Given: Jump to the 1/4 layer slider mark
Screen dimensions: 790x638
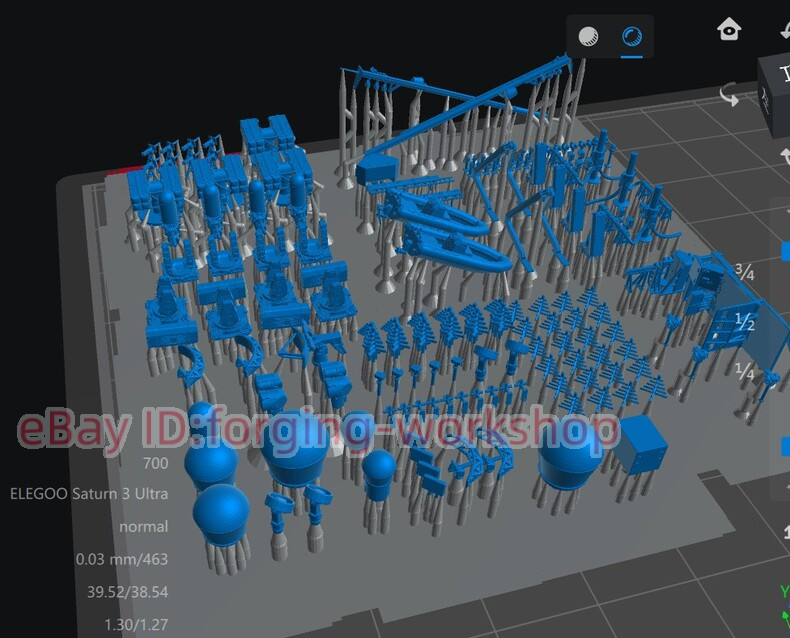Looking at the screenshot, I should tap(745, 371).
